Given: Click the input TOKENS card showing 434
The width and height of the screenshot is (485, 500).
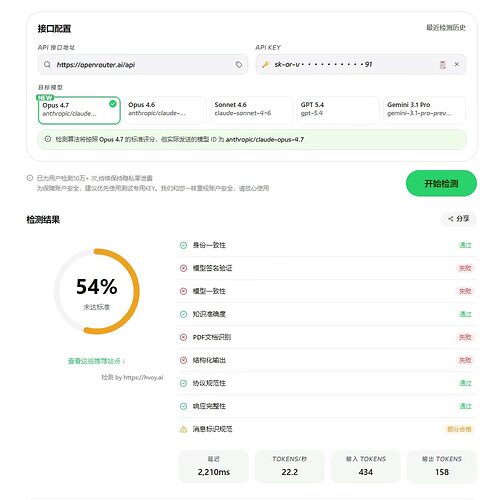Looking at the screenshot, I should 366,466.
